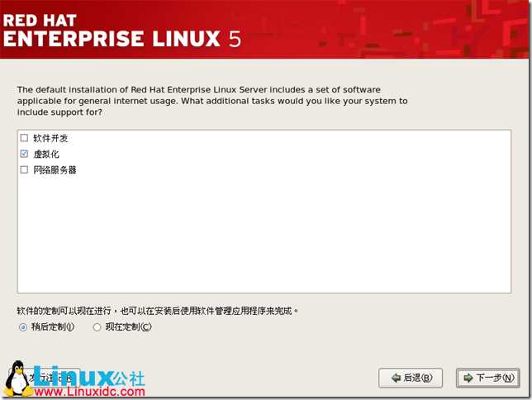
Task: Go back with the 后退(B) button
Action: pyautogui.click(x=411, y=378)
